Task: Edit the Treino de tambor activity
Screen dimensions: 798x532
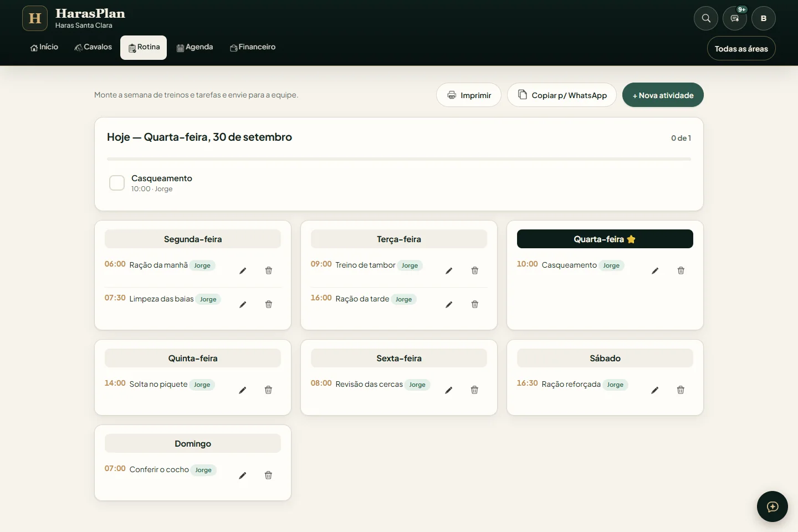Action: pyautogui.click(x=449, y=270)
